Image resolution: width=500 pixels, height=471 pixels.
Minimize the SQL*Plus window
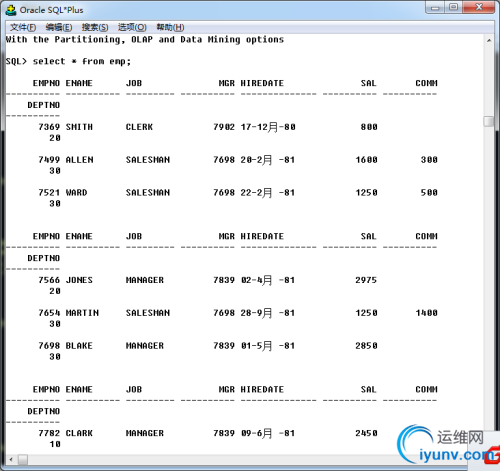coord(435,7)
